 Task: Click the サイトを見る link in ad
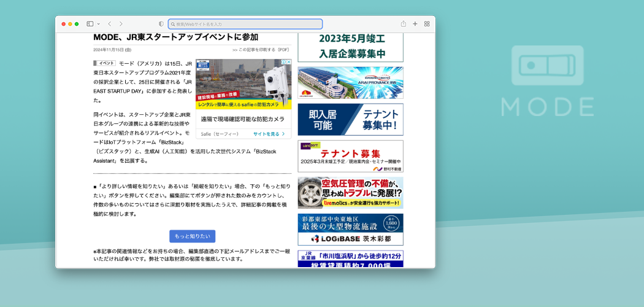click(269, 134)
